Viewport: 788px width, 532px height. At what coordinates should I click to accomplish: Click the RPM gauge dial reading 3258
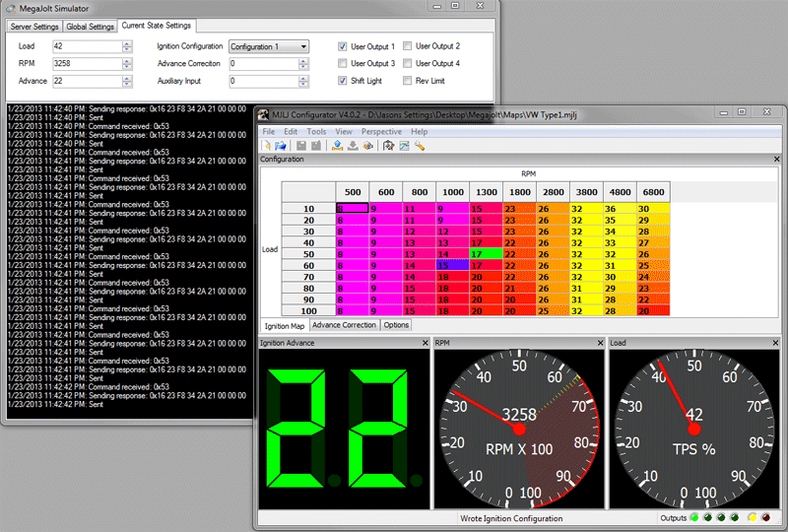pos(519,429)
